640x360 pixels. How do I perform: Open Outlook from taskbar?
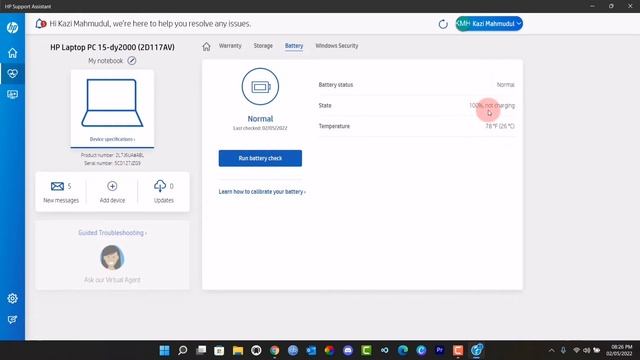(x=311, y=350)
